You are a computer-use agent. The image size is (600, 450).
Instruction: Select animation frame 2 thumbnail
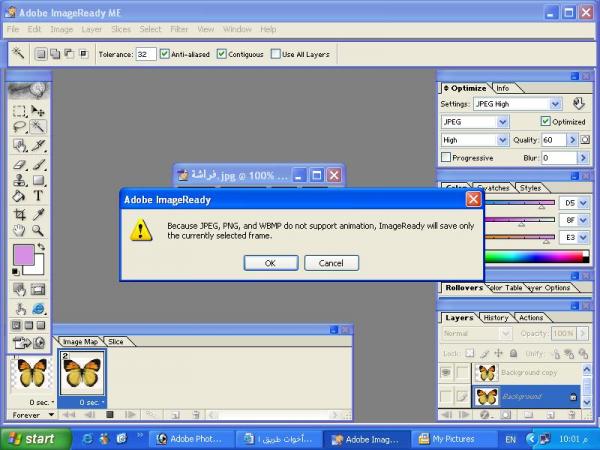82,373
